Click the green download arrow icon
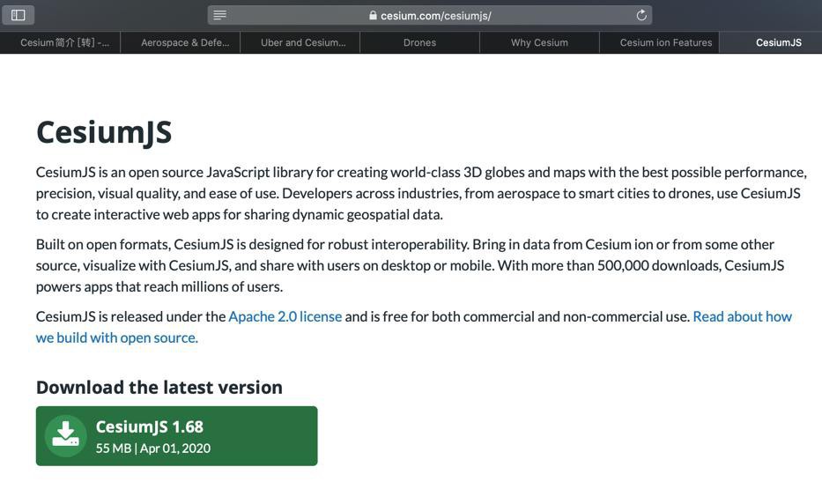This screenshot has height=504, width=822. (65, 435)
